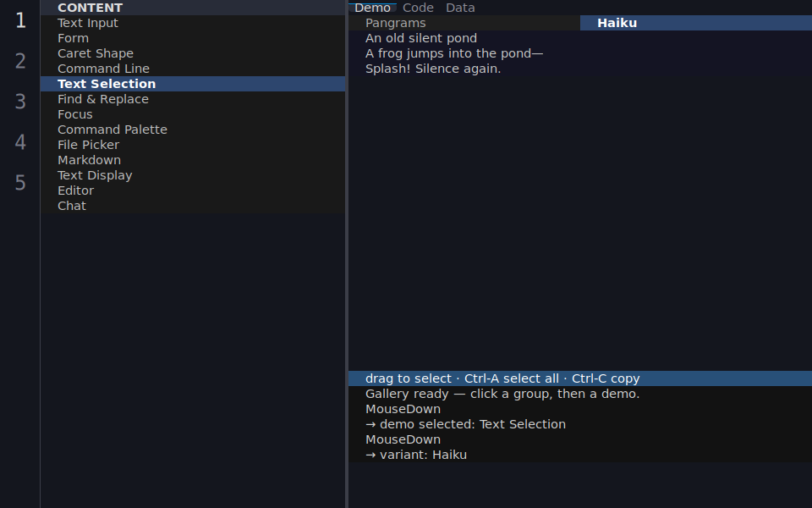Open the Command Line demo
The image size is (812, 508).
pyautogui.click(x=193, y=69)
